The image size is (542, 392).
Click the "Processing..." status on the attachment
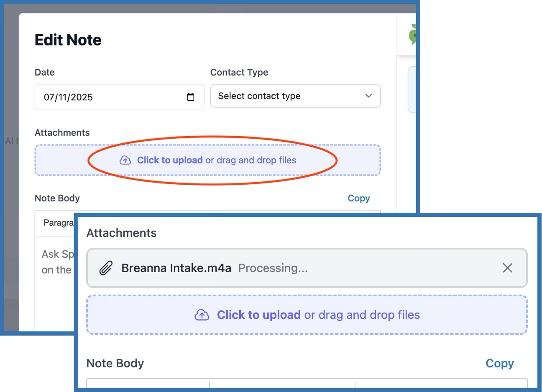click(x=273, y=268)
